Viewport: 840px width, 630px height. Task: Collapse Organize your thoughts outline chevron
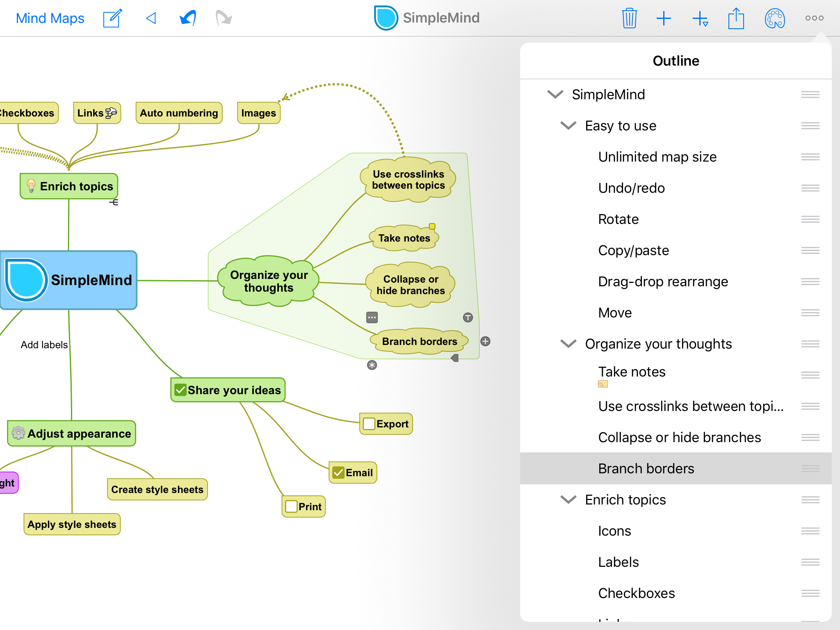click(x=568, y=344)
